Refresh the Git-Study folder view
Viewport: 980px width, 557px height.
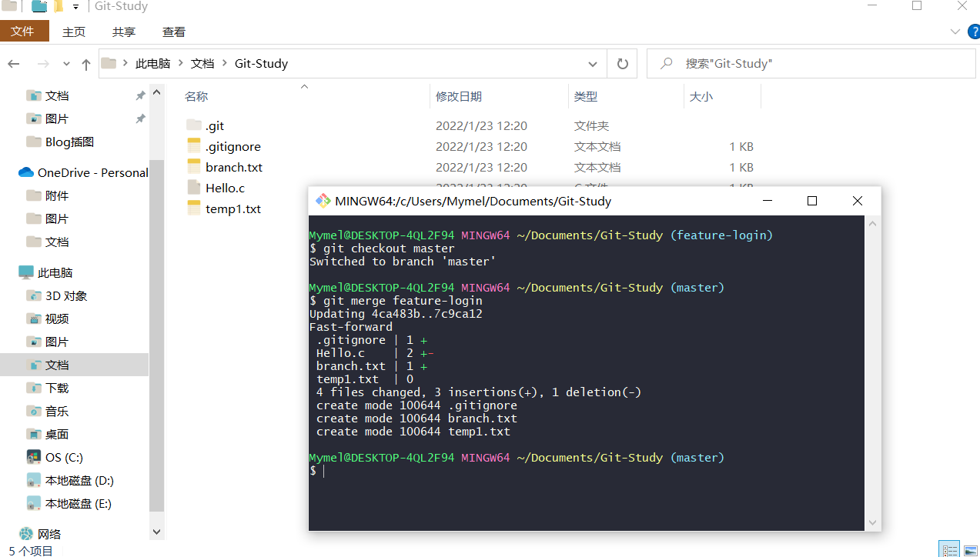pos(623,64)
